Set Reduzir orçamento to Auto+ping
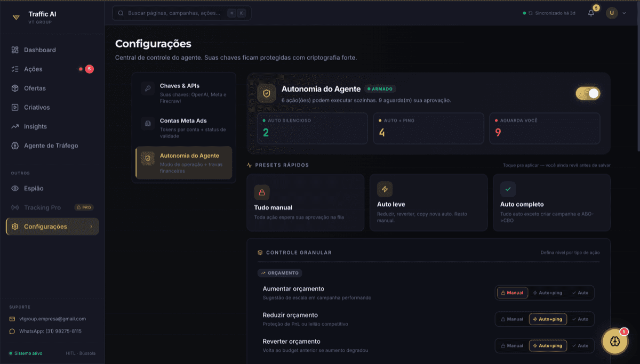 coord(548,319)
